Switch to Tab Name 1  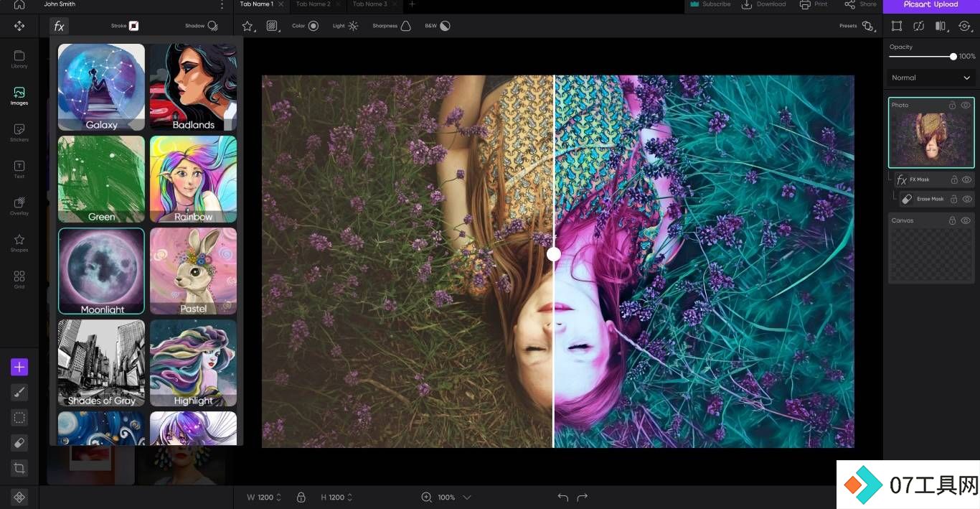click(256, 4)
